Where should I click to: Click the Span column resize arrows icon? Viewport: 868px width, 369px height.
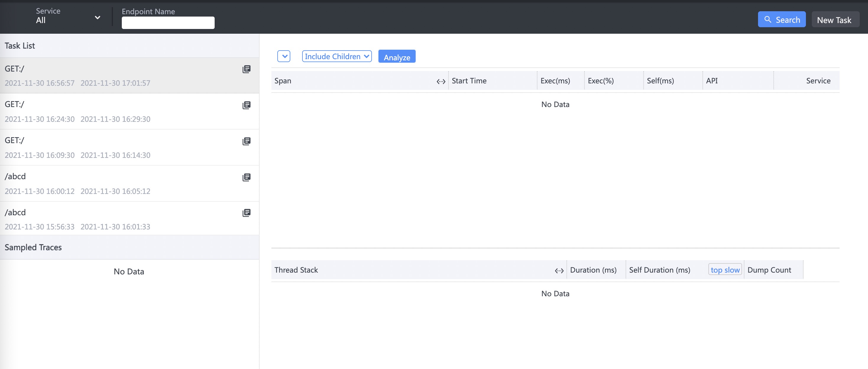[441, 81]
